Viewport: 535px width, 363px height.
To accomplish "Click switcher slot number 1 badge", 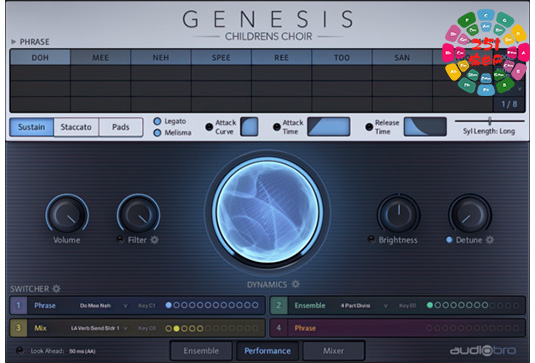I will click(18, 305).
